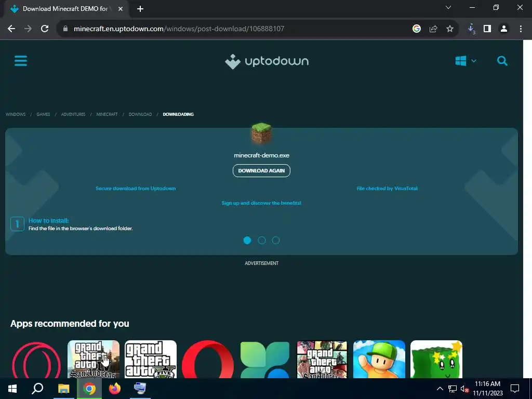Open the tab search chevron

pyautogui.click(x=448, y=7)
